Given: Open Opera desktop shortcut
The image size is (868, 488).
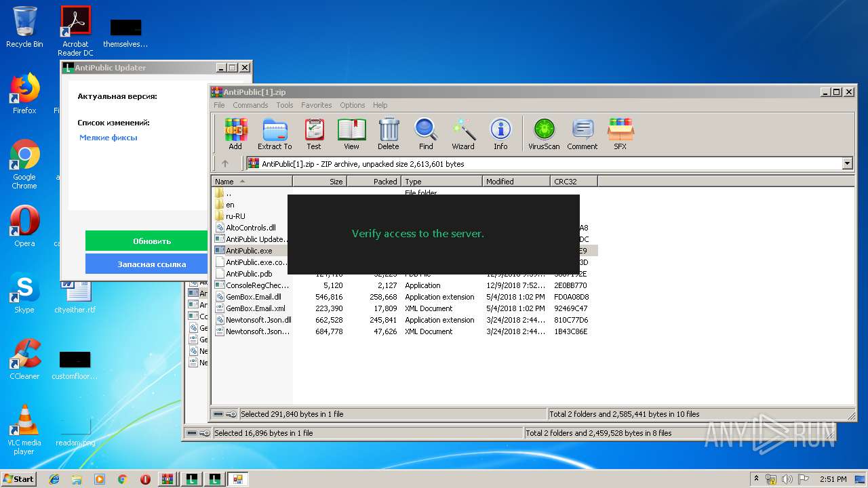Looking at the screenshot, I should tap(24, 226).
